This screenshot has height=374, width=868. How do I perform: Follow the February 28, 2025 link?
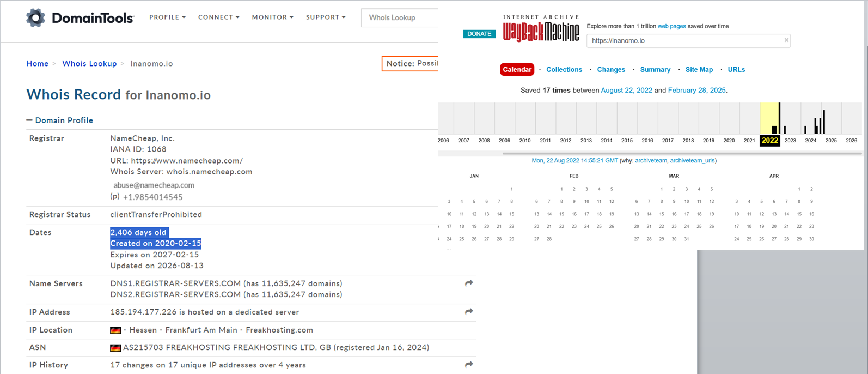click(696, 91)
